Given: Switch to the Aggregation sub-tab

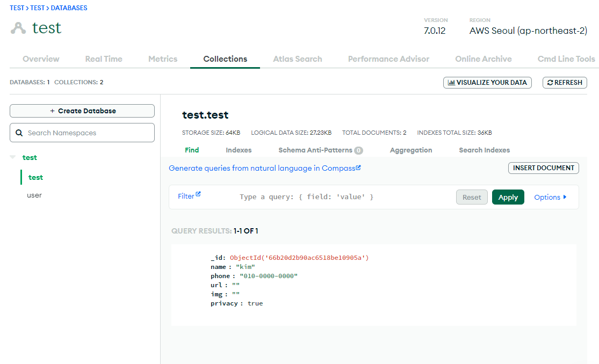Looking at the screenshot, I should pyautogui.click(x=410, y=150).
